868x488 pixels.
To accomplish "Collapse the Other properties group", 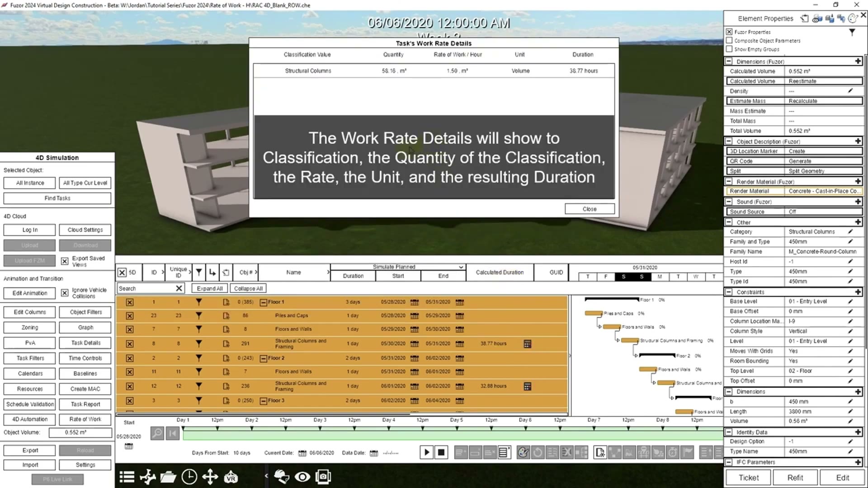I will click(x=729, y=222).
